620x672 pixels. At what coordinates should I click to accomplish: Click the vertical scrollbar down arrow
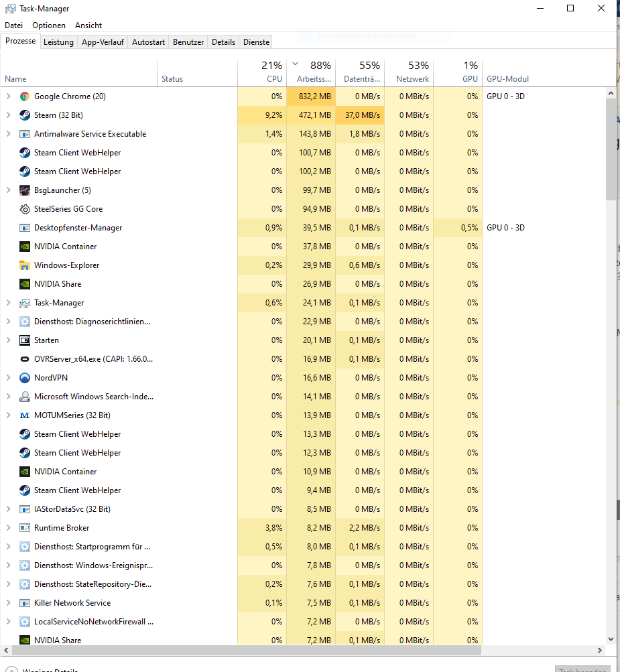611,639
